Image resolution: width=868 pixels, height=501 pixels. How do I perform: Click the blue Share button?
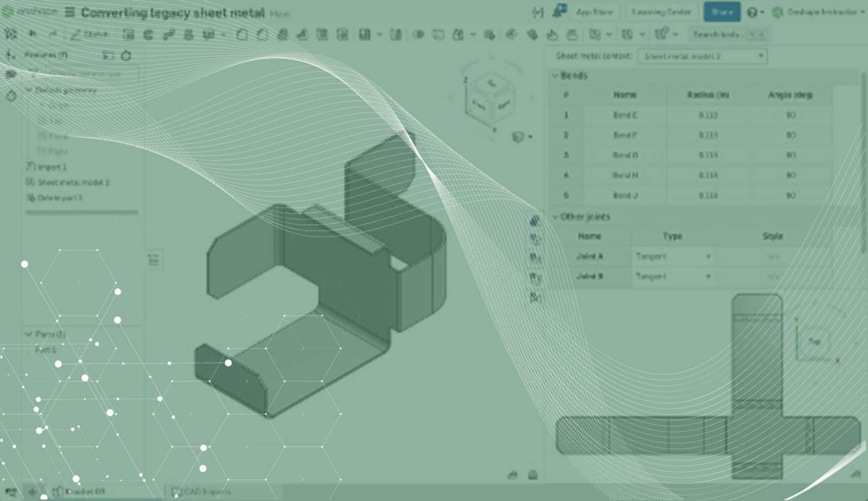[x=722, y=12]
